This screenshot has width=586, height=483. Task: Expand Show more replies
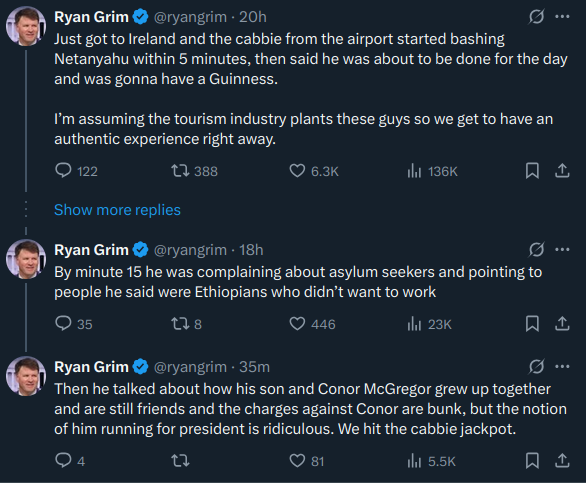(117, 210)
